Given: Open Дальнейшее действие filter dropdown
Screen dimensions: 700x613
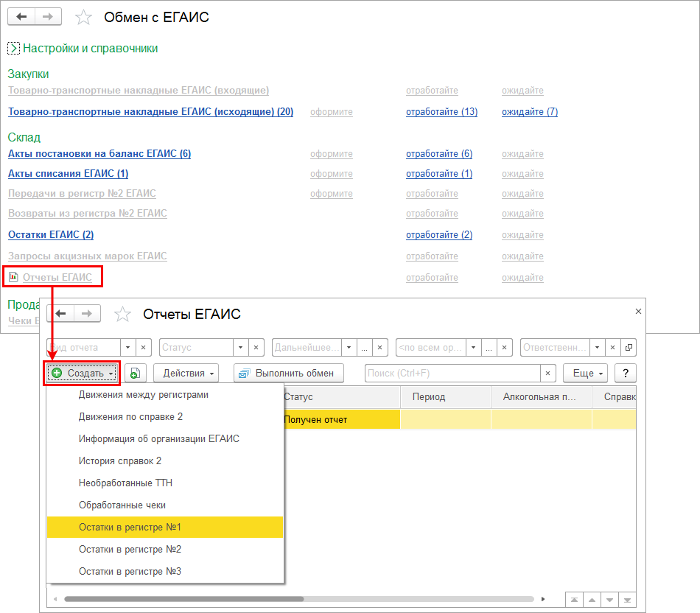Looking at the screenshot, I should (349, 347).
